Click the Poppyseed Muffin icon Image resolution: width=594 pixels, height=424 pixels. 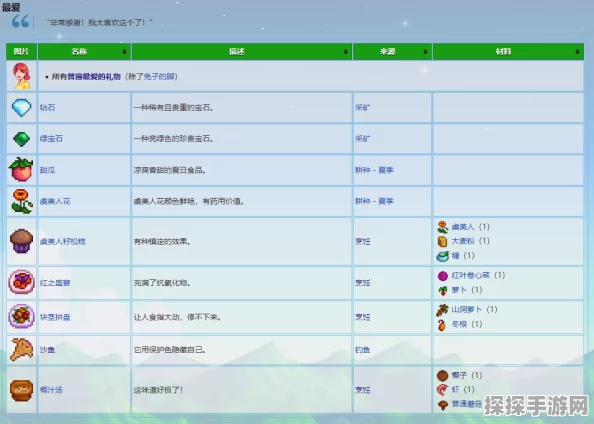21,241
